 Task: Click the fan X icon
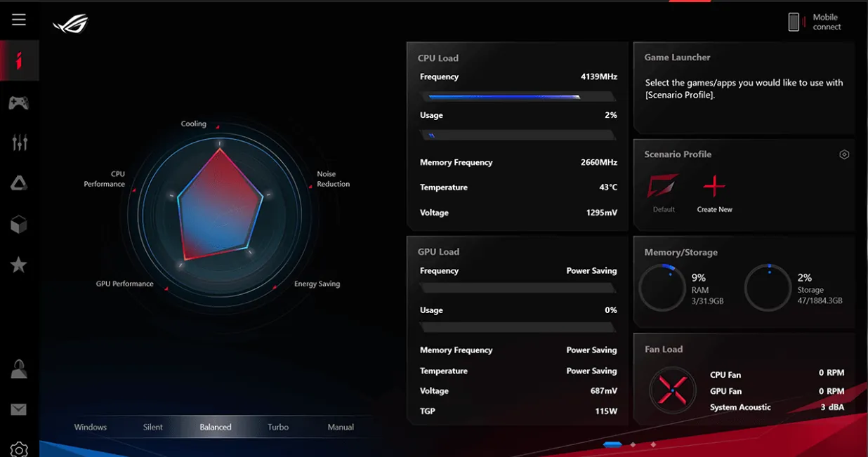click(x=672, y=390)
